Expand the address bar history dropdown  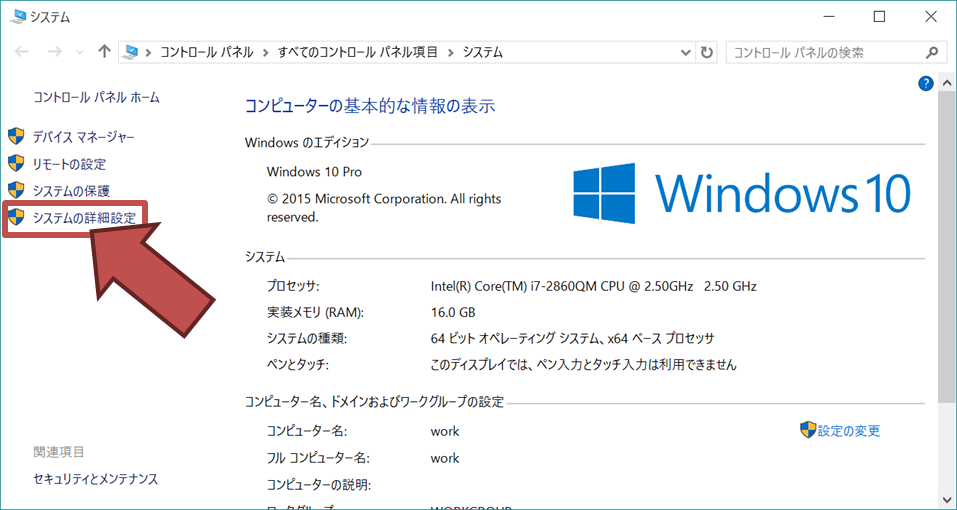pos(685,52)
